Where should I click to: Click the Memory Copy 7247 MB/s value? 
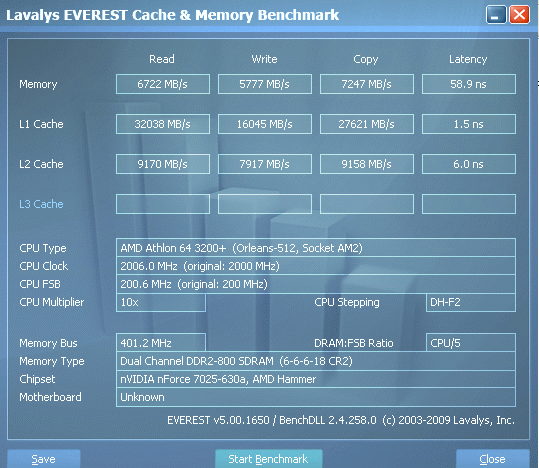[x=367, y=84]
